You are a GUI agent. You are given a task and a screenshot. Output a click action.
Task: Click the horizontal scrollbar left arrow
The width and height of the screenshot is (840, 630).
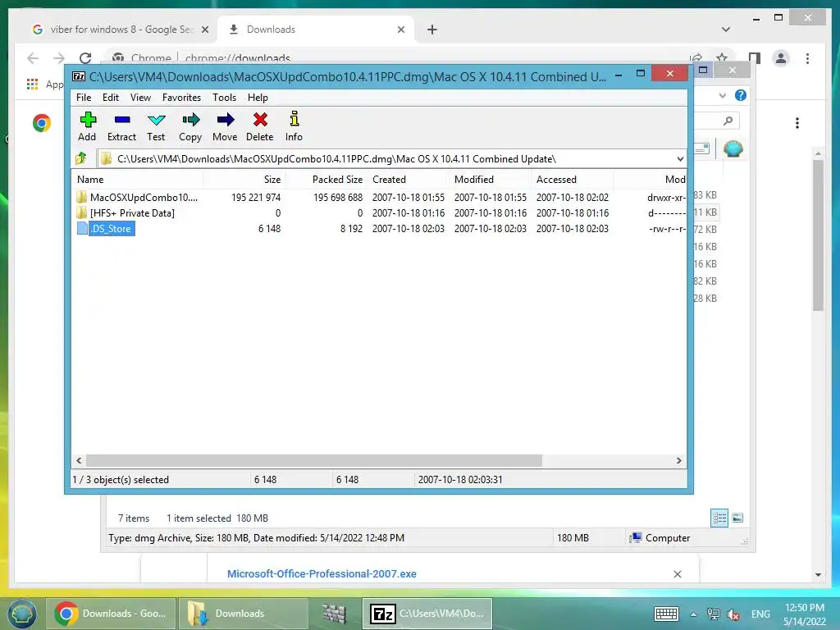point(80,461)
